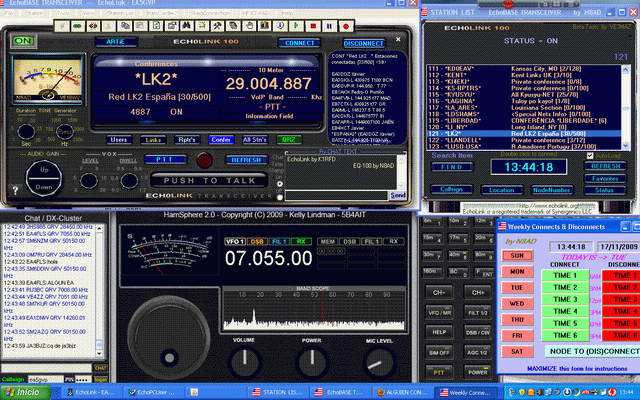Sort station list by Callsign button
640x400 pixels.
tap(451, 189)
